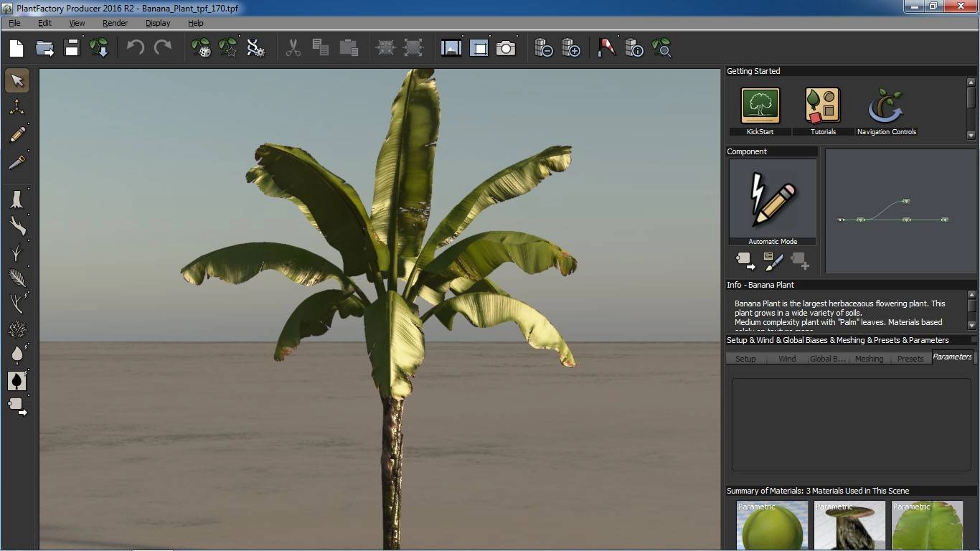980x551 pixels.
Task: Click the scissors Cut icon
Action: point(293,48)
